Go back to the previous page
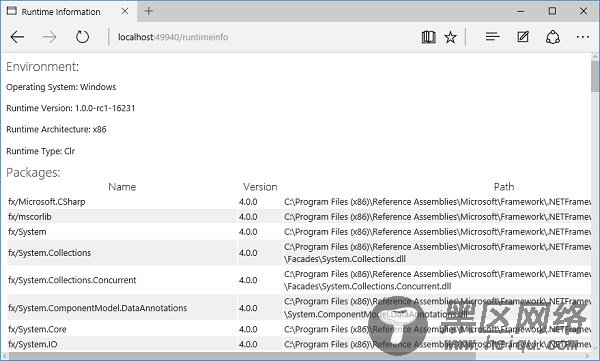The width and height of the screenshot is (600, 361). point(18,37)
